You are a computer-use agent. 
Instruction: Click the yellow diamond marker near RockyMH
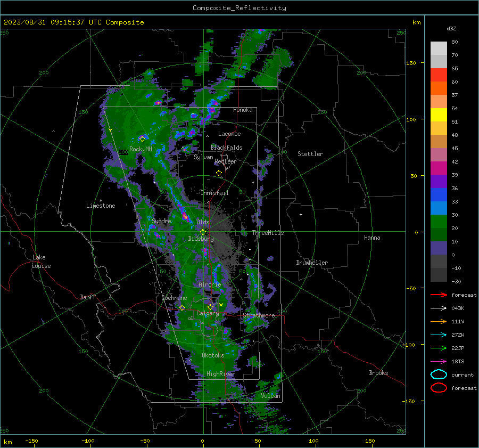click(x=142, y=139)
